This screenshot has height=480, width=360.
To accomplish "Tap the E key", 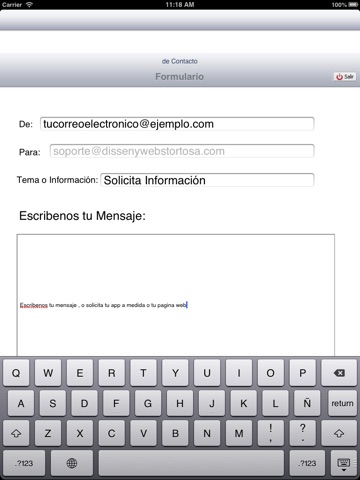I will point(80,373).
